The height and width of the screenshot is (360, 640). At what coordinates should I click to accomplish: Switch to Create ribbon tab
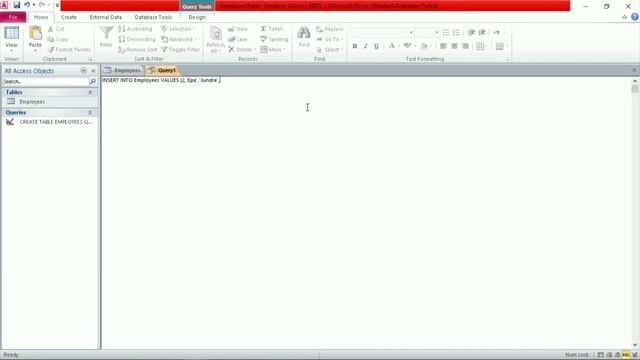69,17
